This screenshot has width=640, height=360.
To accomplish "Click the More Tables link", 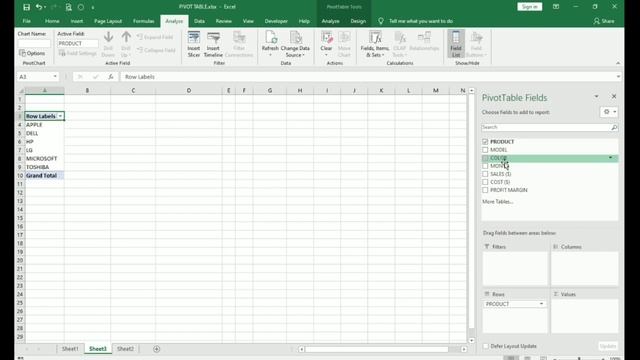I will 498,202.
